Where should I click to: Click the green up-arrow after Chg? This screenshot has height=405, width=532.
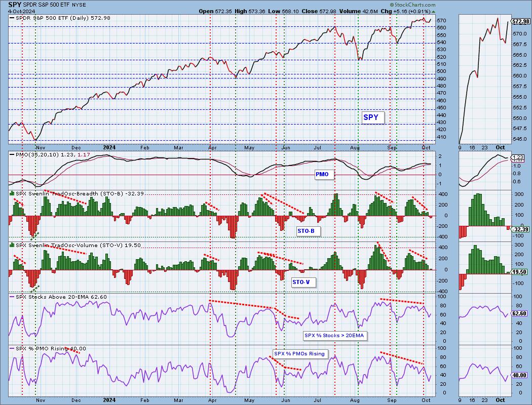coord(434,12)
